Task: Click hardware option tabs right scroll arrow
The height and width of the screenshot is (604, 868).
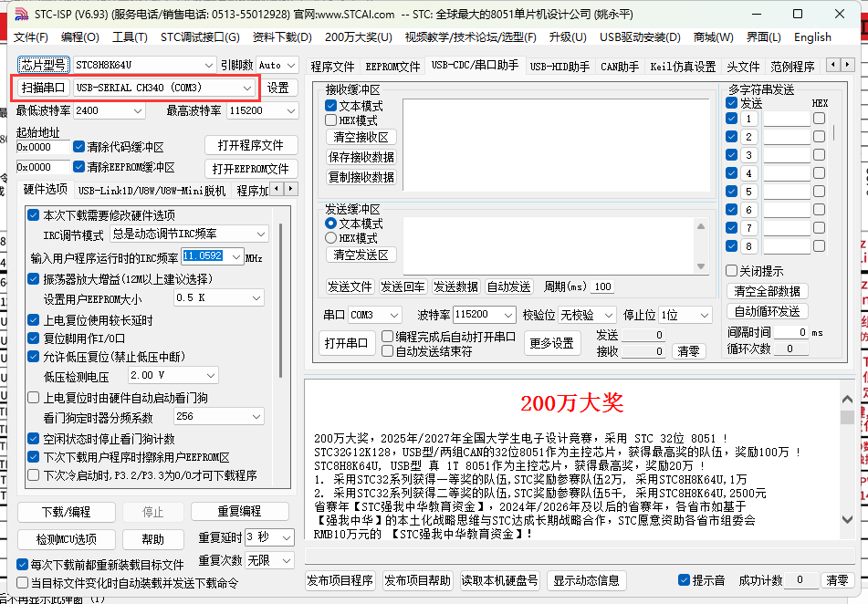Action: pyautogui.click(x=291, y=189)
